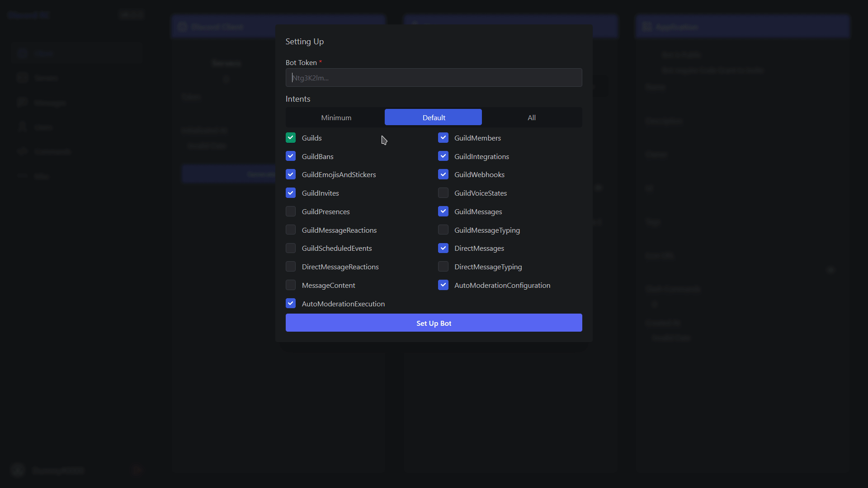Focus the Bot Token input field
This screenshot has width=868, height=488.
click(434, 78)
